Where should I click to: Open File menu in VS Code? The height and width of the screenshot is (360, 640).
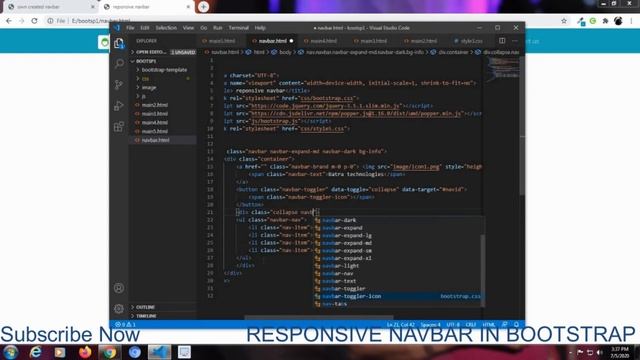coord(130,28)
